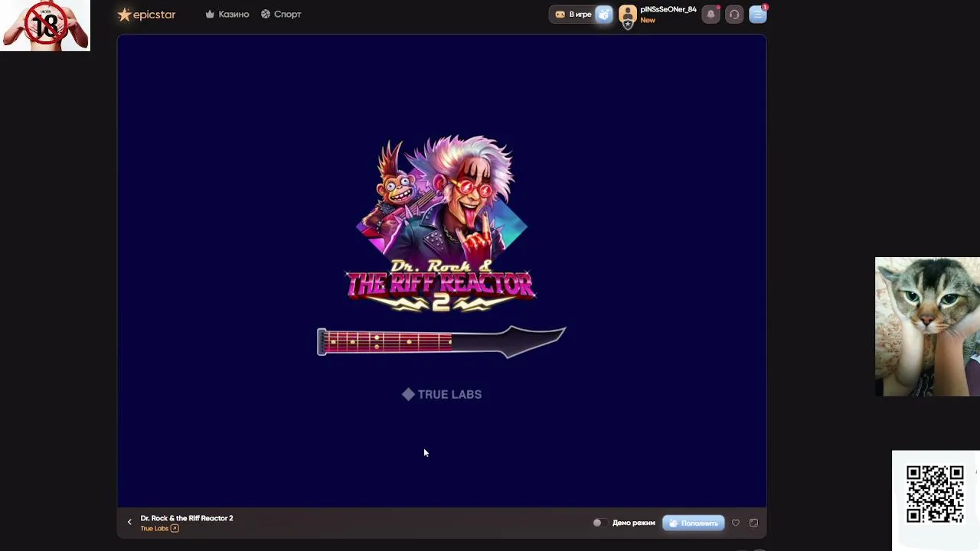This screenshot has width=980, height=551.
Task: Enter fullscreen mode for the game
Action: 753,523
